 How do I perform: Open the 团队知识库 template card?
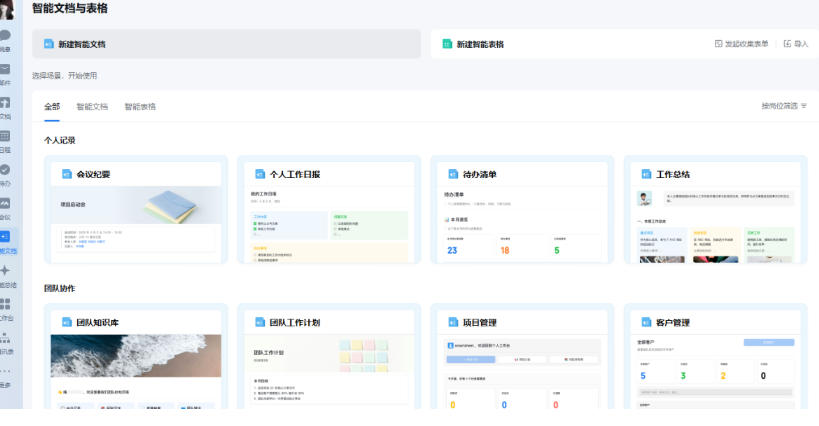tap(136, 357)
